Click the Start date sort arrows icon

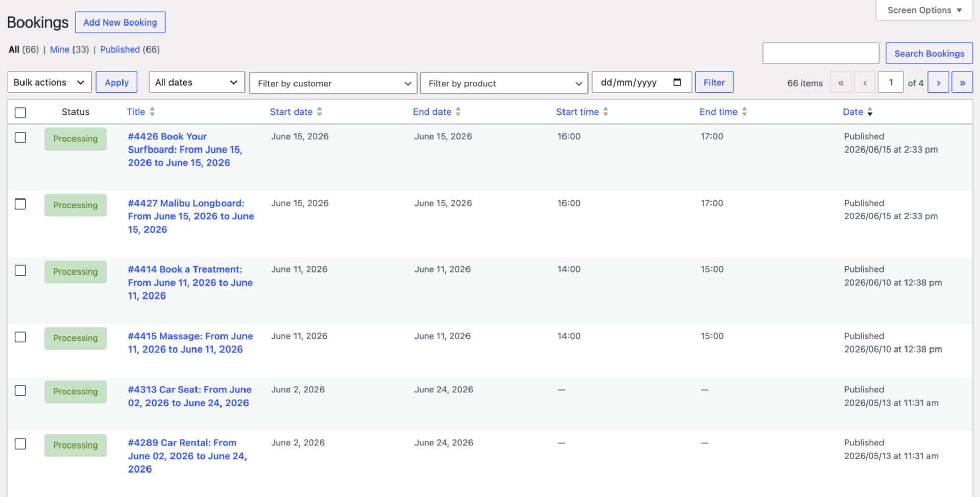tap(320, 112)
